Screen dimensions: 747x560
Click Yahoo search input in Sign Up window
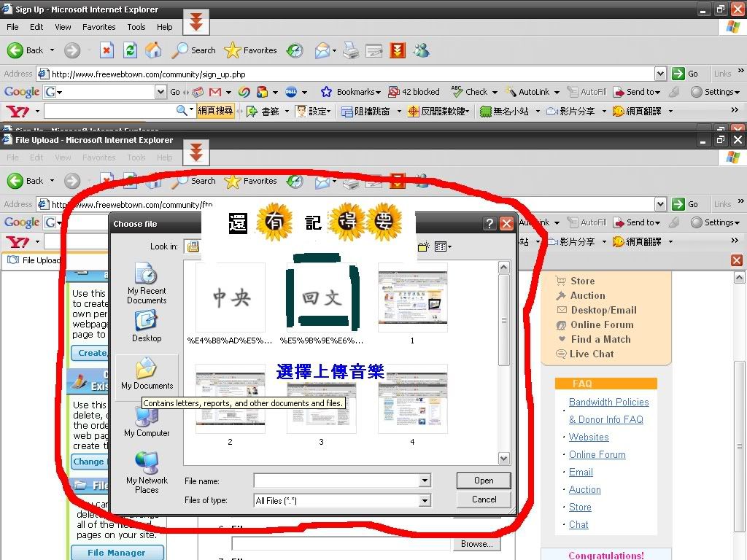click(x=110, y=112)
